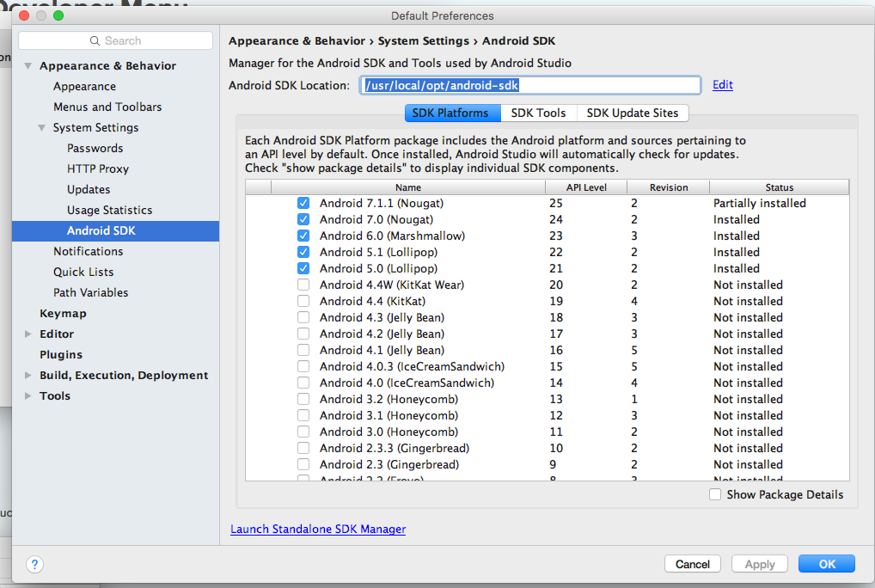Image resolution: width=875 pixels, height=588 pixels.
Task: Open the help question mark icon
Action: coord(34,564)
